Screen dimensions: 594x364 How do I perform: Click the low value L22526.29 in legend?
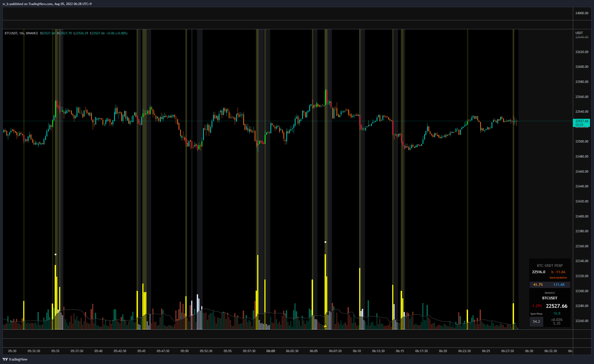[x=81, y=33]
